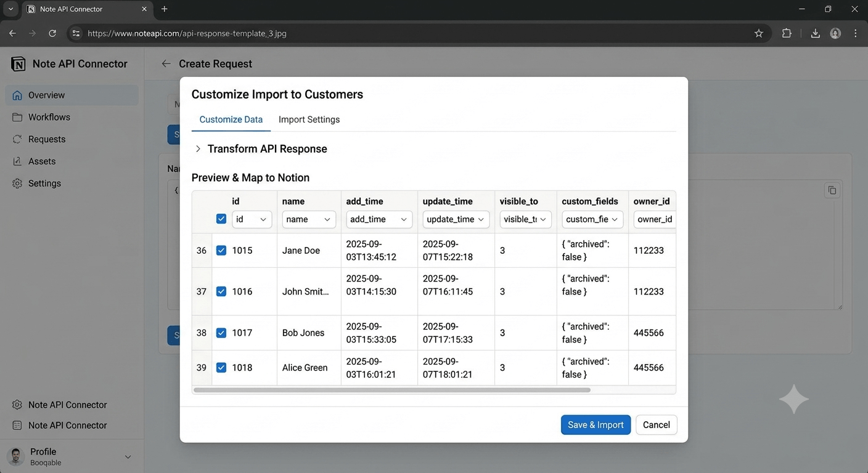Click the browser back arrow

pos(12,33)
